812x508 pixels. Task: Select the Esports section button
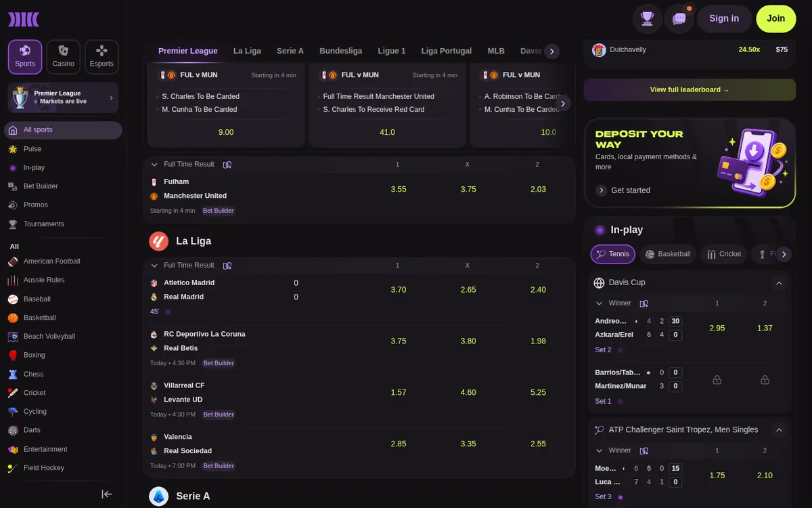(x=101, y=57)
